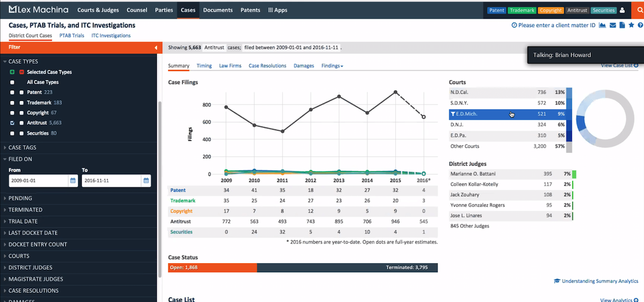
Task: Click the clock icon beside client matter ID
Action: coord(514,26)
